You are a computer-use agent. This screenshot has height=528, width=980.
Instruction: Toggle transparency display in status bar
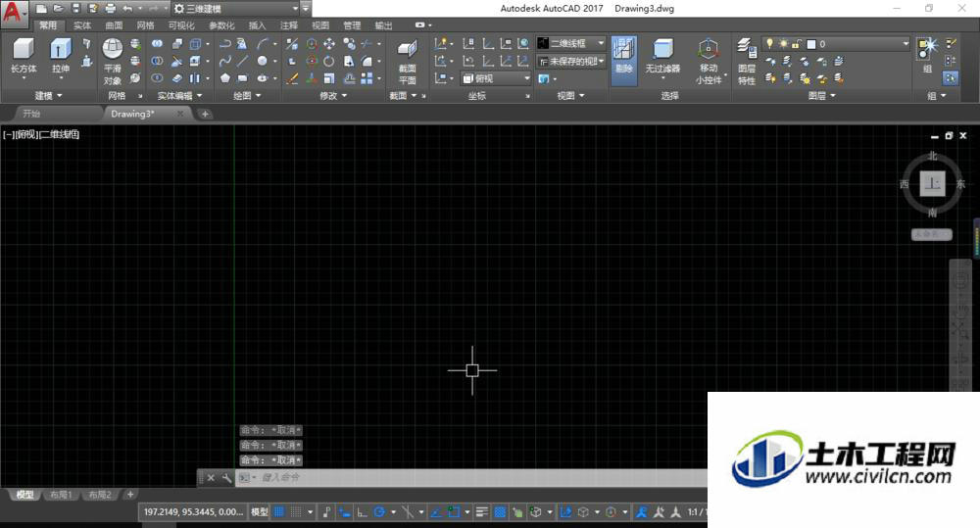click(x=500, y=511)
